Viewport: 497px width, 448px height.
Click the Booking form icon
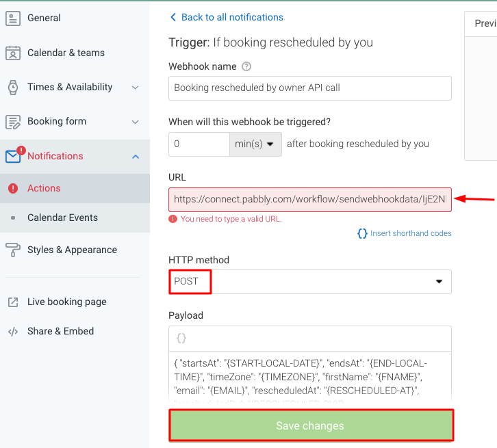pos(13,122)
